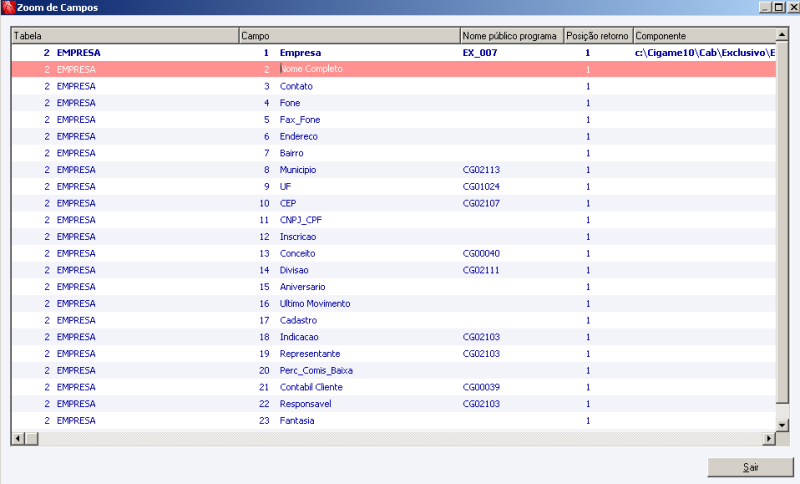The image size is (800, 484).
Task: Select the 'Municipio' field row
Action: [x=393, y=170]
